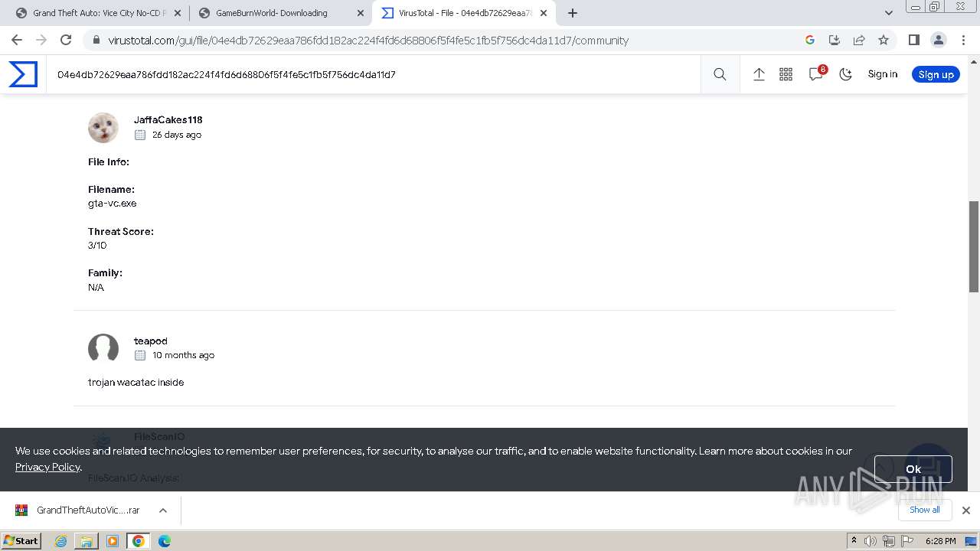Open JaffaCakes118 avatar thumbnail
Image resolution: width=980 pixels, height=551 pixels.
pos(103,128)
